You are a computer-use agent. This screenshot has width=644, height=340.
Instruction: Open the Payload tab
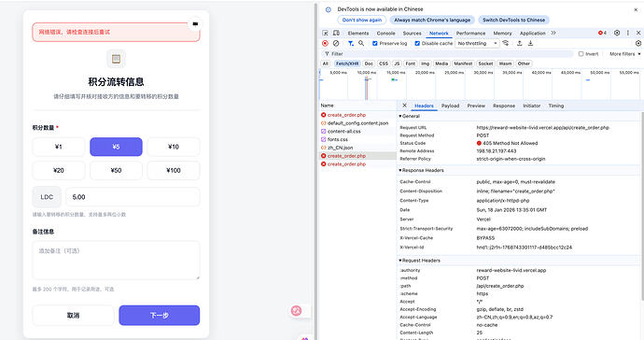coord(450,106)
